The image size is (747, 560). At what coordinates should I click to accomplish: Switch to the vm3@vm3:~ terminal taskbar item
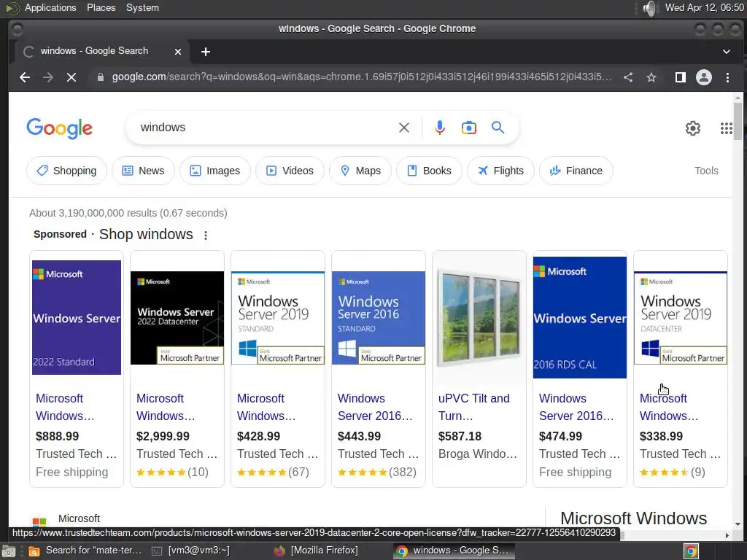[x=190, y=551]
